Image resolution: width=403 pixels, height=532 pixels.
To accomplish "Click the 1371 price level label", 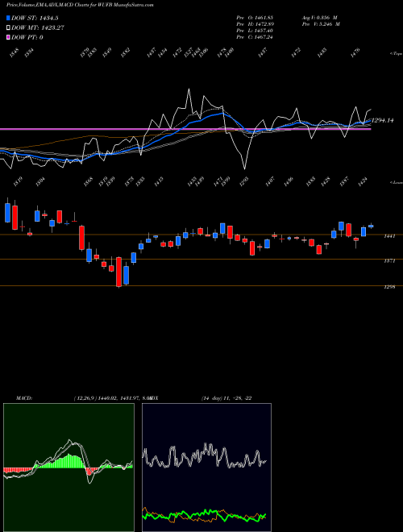I will (x=389, y=261).
